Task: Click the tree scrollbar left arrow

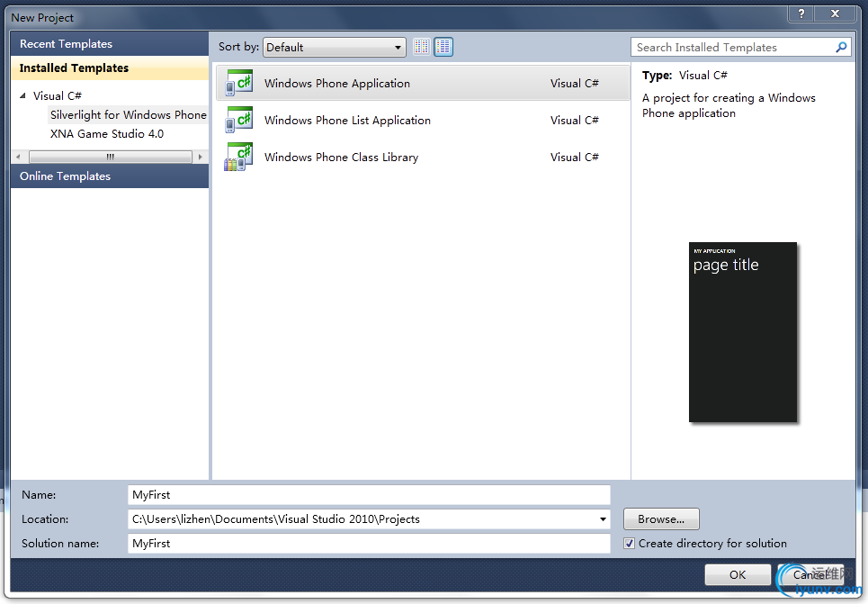Action: pyautogui.click(x=18, y=157)
